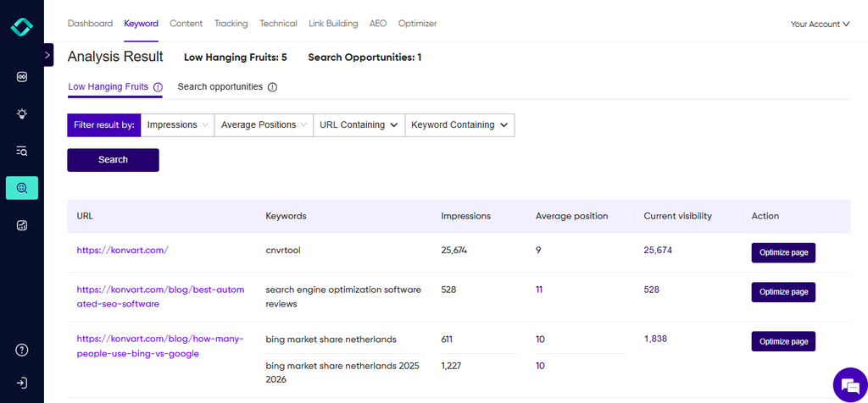Open the URL Containing filter dropdown

coord(359,125)
